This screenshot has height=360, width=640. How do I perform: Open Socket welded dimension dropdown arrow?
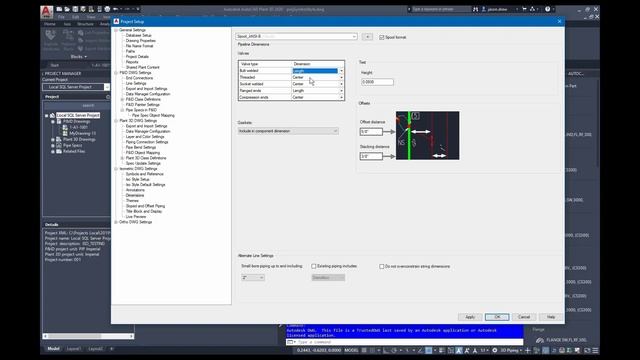tap(341, 84)
